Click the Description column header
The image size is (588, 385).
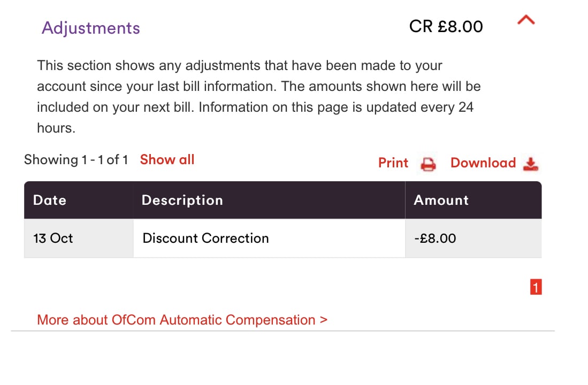pos(269,200)
